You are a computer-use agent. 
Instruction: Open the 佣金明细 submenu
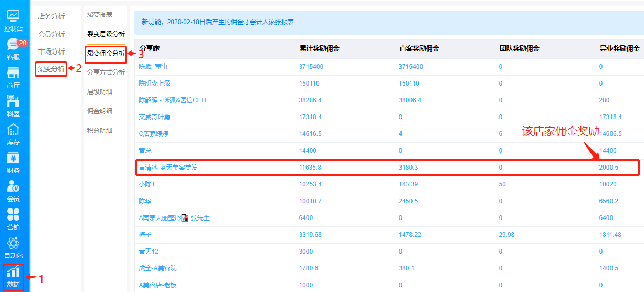point(100,111)
